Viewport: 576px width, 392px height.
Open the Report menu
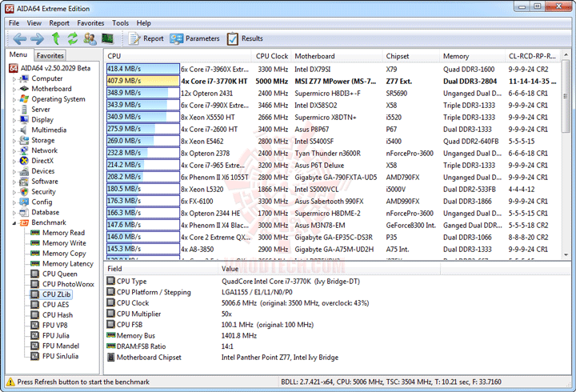(59, 22)
